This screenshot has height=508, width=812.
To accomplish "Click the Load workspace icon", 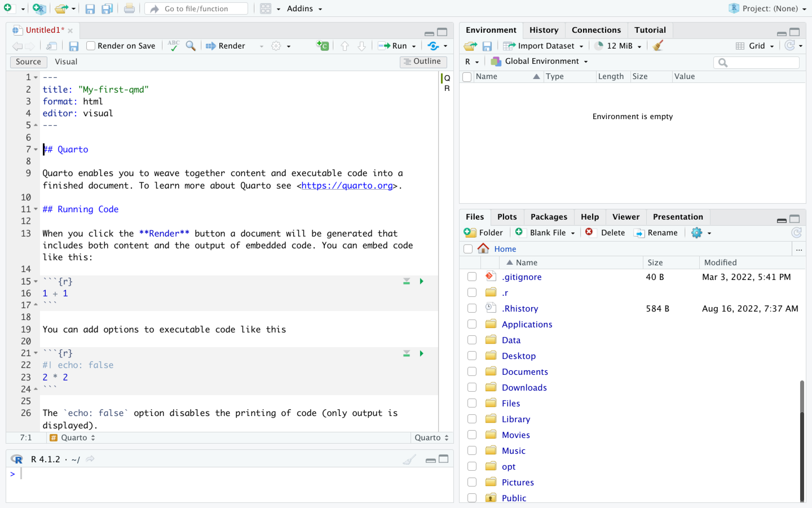I will [x=470, y=46].
